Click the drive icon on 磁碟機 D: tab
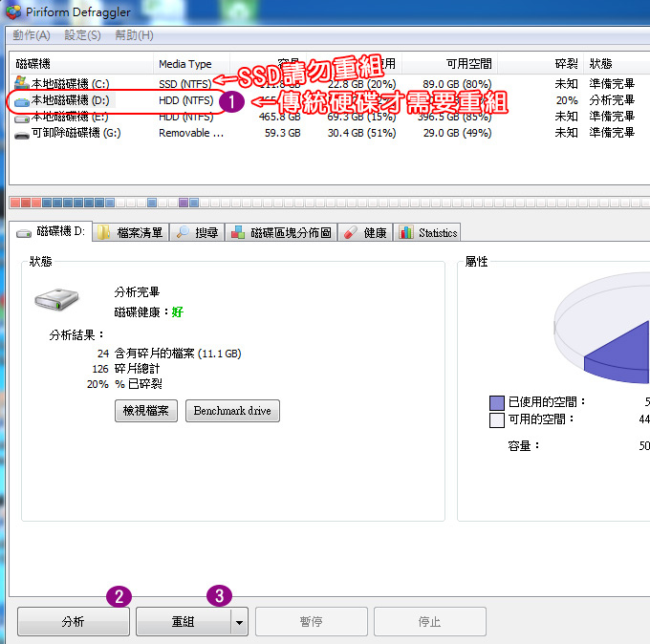This screenshot has width=650, height=644. 24,234
